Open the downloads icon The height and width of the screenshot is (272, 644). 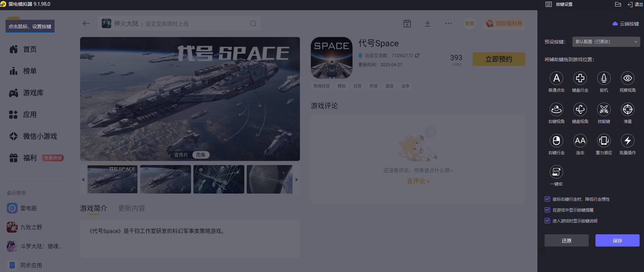[428, 23]
